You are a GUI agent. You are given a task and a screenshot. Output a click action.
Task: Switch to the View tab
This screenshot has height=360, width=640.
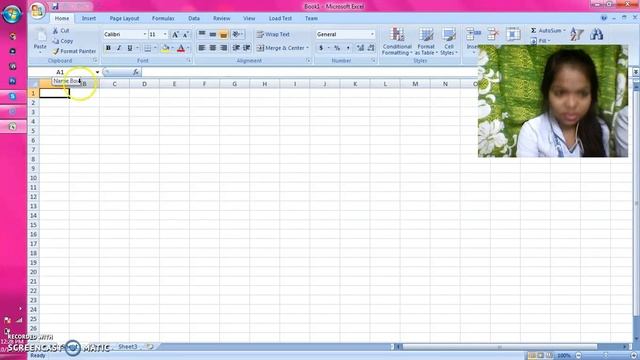249,18
